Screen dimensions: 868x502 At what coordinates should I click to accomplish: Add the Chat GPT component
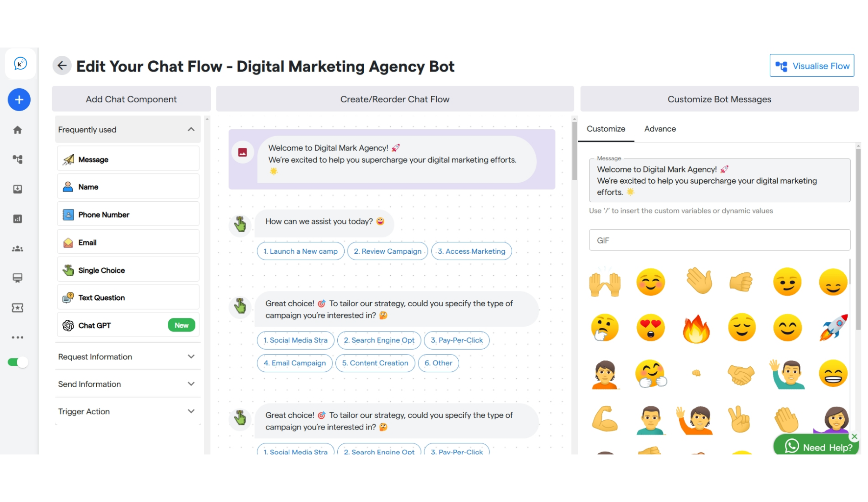[x=128, y=325]
